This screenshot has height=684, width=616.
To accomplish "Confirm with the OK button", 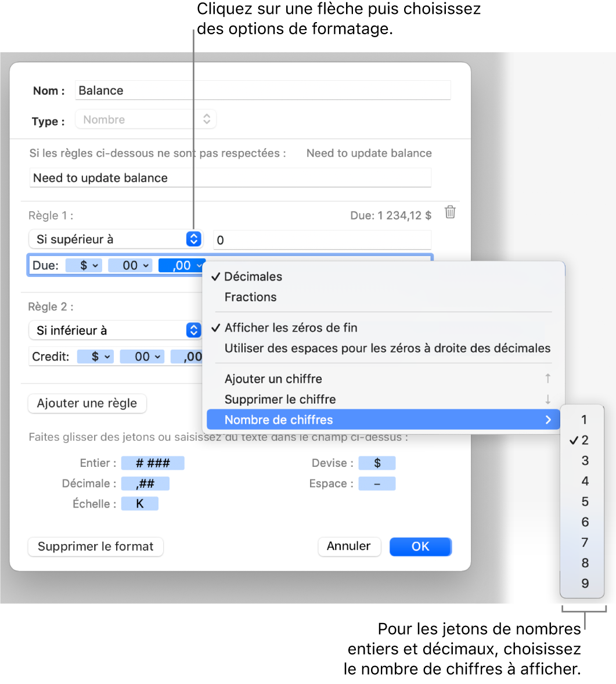I will (420, 546).
